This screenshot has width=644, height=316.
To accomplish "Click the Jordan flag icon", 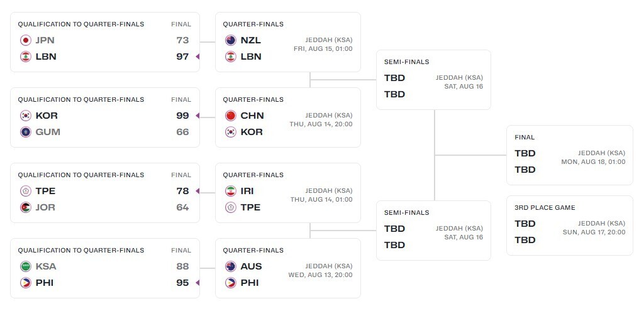I will pos(26,207).
